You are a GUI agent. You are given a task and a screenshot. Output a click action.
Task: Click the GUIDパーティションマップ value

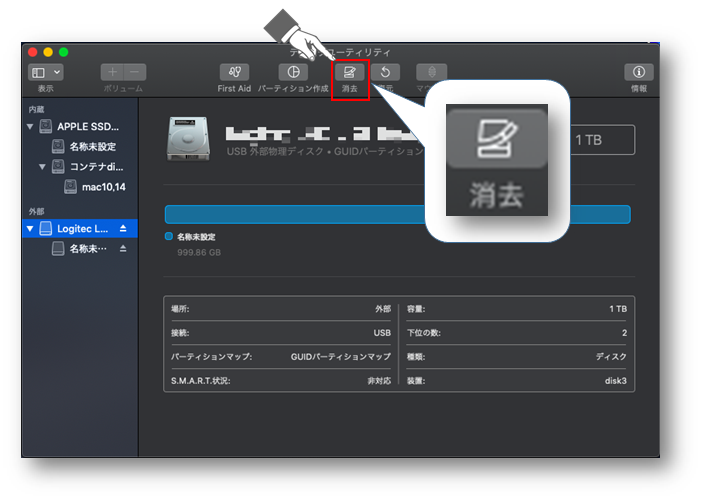pyautogui.click(x=341, y=357)
